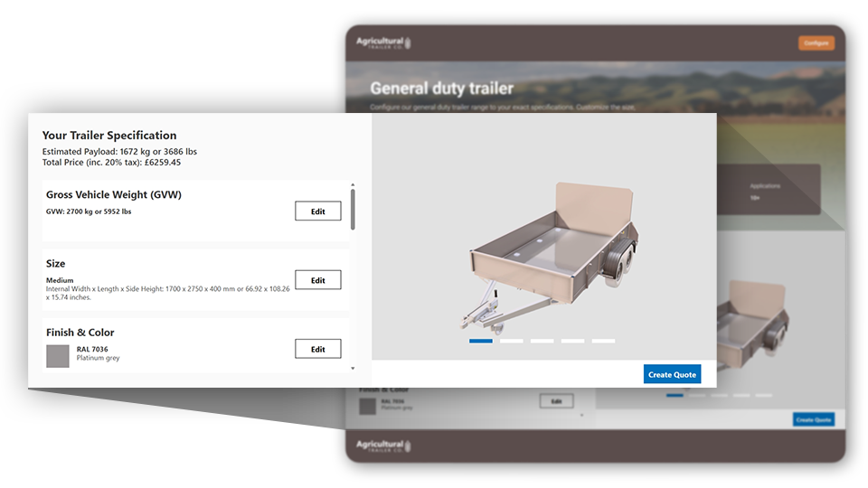Go to the fifth trailer view indicator
Screen dimensions: 868x488
click(x=603, y=341)
